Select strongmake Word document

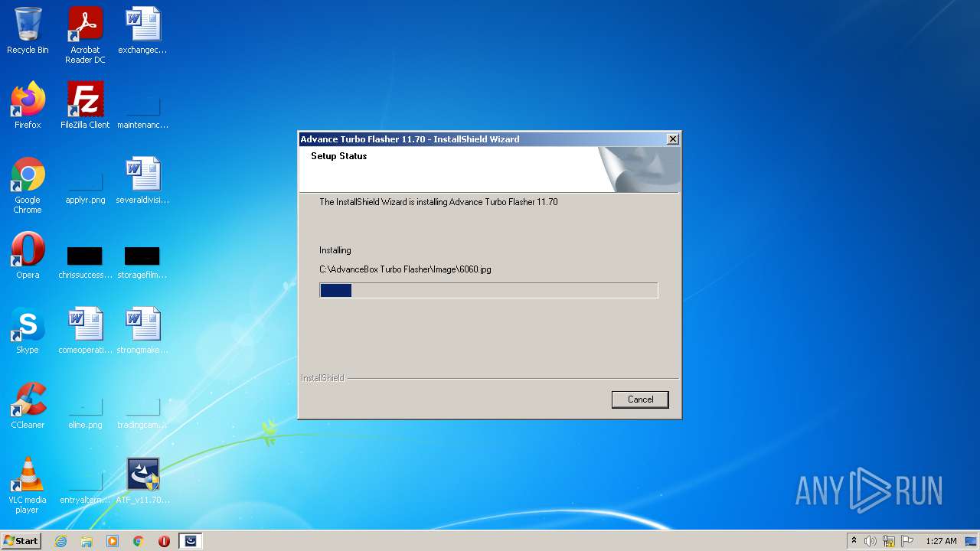click(142, 331)
